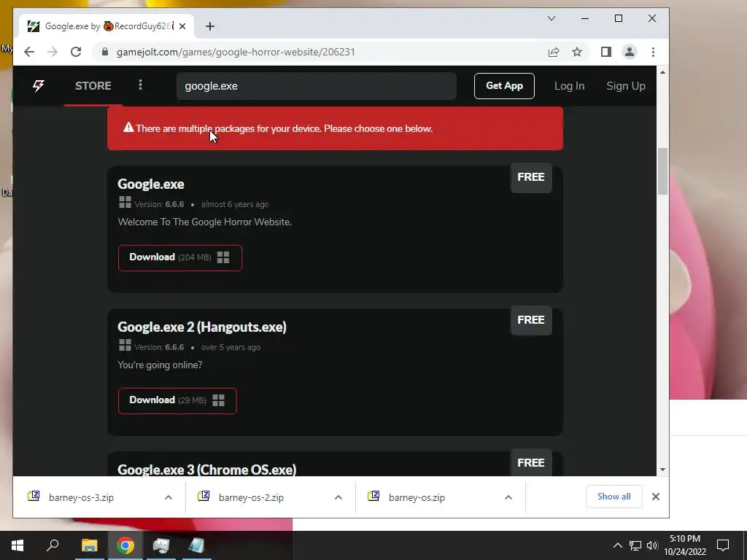This screenshot has height=560, width=747.
Task: Click the browser forward arrow
Action: pyautogui.click(x=53, y=52)
